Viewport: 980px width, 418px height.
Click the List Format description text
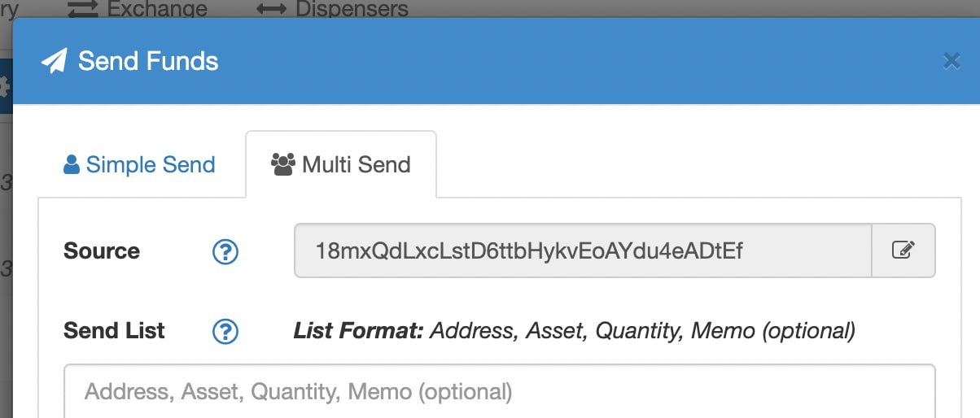point(575,332)
